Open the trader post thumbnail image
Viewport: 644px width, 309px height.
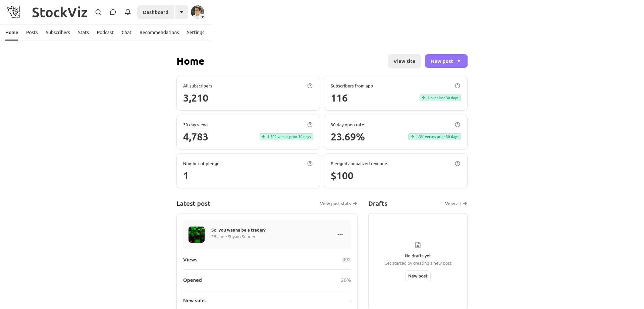[x=196, y=235]
